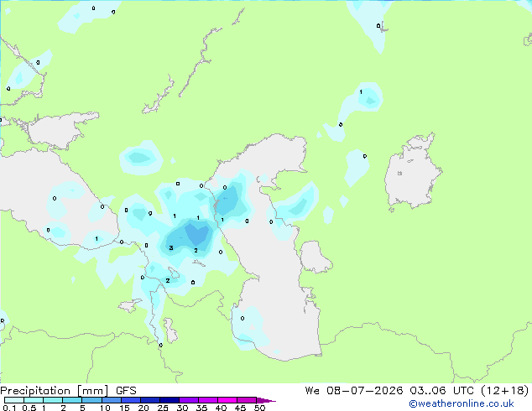Viewport: 532px width, 411px height.
Task: Click the weatheronline.co.uk copyright link
Action: coord(462,403)
